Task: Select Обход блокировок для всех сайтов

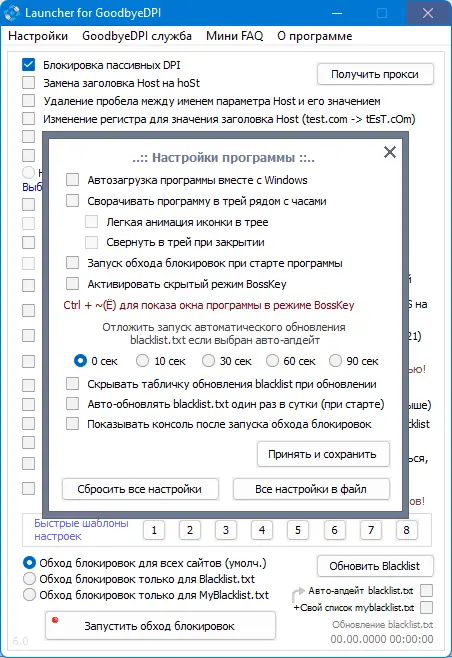Action: 29,563
